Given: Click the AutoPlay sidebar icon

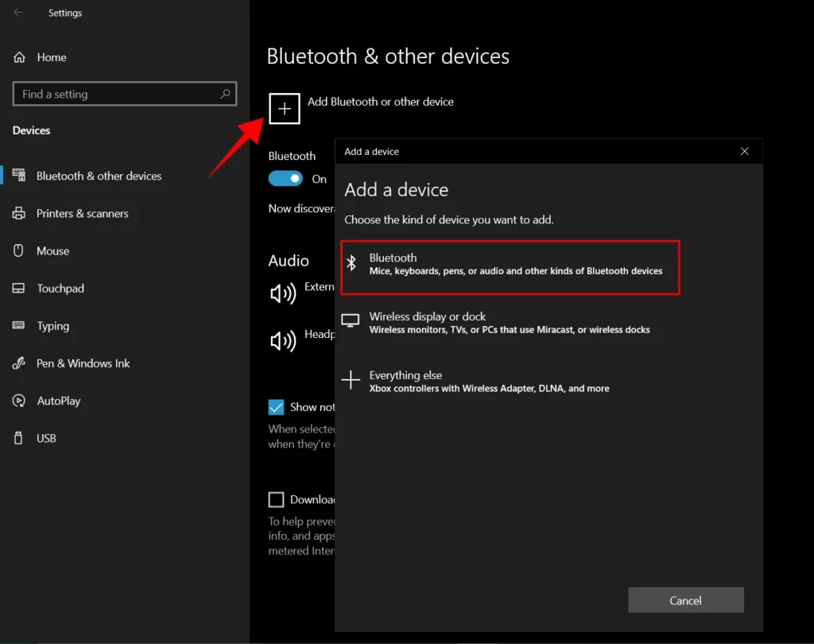Looking at the screenshot, I should [x=19, y=401].
